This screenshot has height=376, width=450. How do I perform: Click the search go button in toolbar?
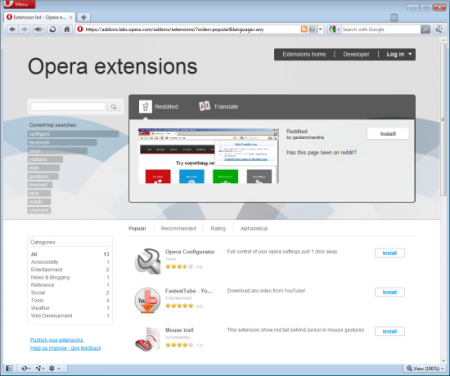[426, 29]
